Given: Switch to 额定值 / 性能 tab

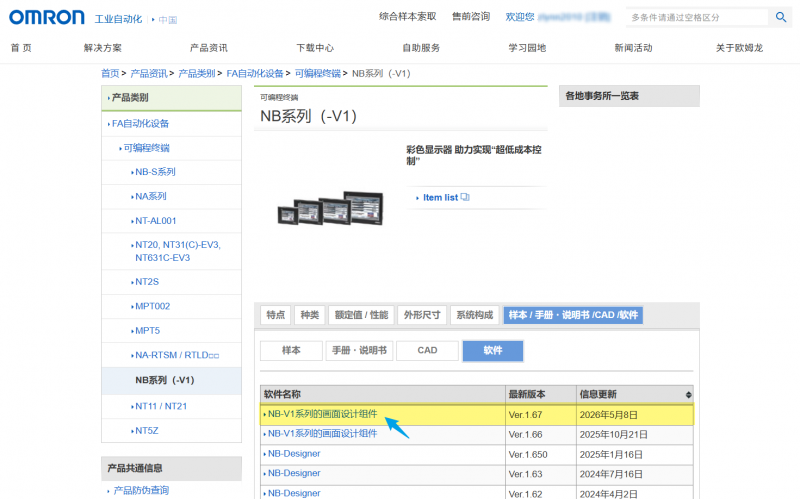Looking at the screenshot, I should point(361,315).
